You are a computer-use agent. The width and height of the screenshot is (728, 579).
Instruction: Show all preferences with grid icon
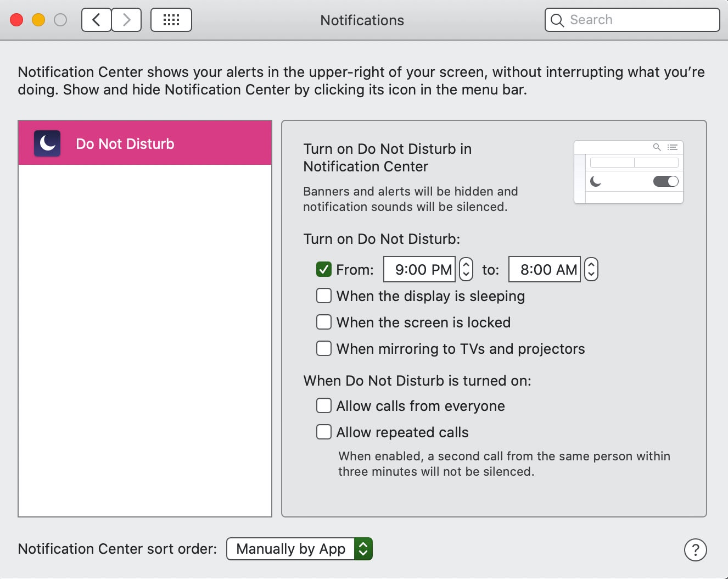point(171,20)
